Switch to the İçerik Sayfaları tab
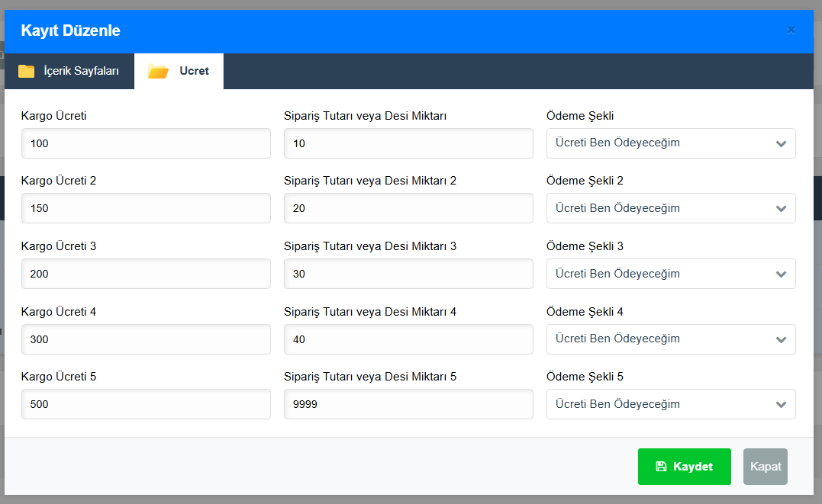 point(69,71)
